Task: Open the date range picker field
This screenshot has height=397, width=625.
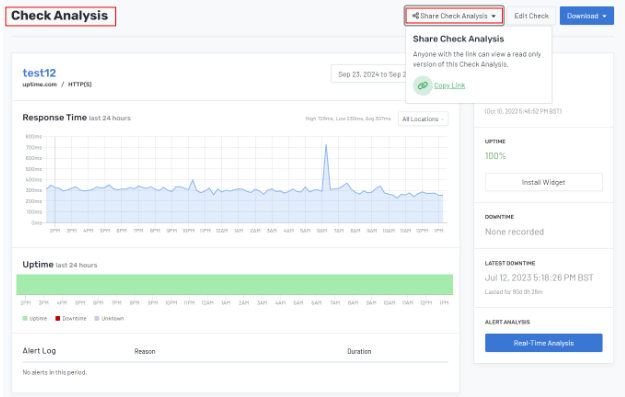Action: (369, 74)
